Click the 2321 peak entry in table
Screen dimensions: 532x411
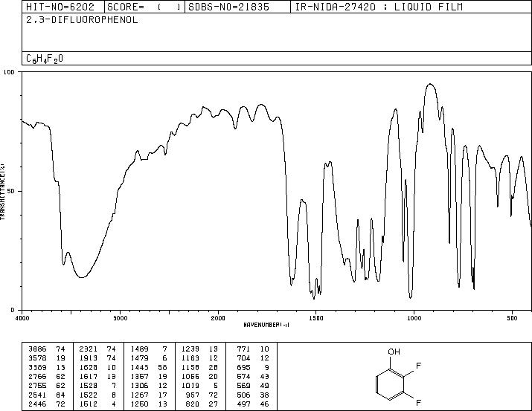tap(97, 349)
